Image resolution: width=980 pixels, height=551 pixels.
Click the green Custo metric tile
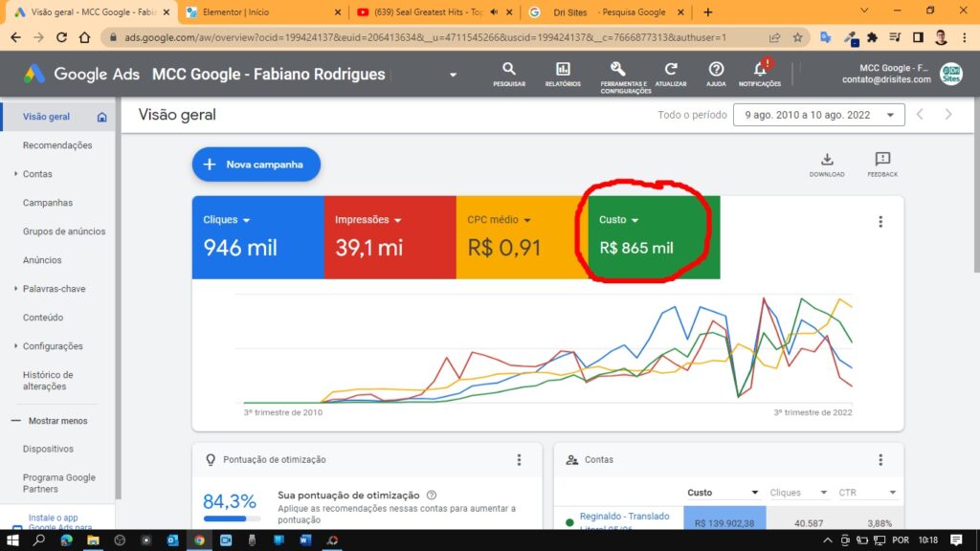point(653,237)
